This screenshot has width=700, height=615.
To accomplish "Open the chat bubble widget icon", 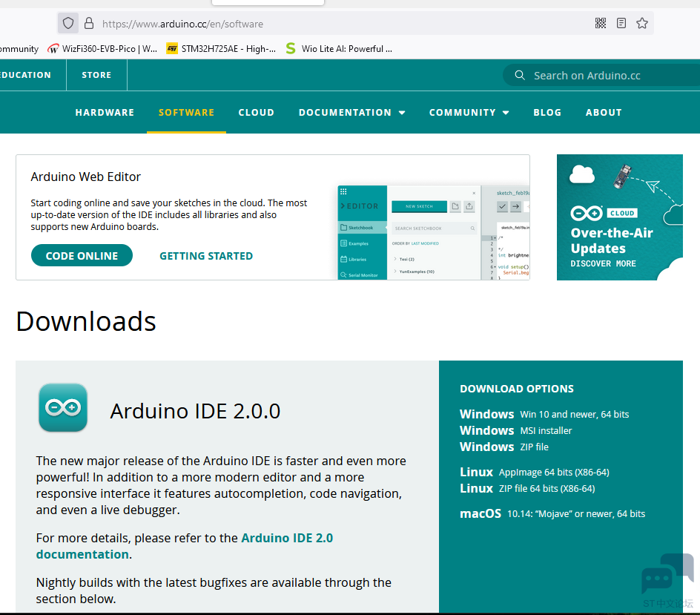I will point(667,574).
